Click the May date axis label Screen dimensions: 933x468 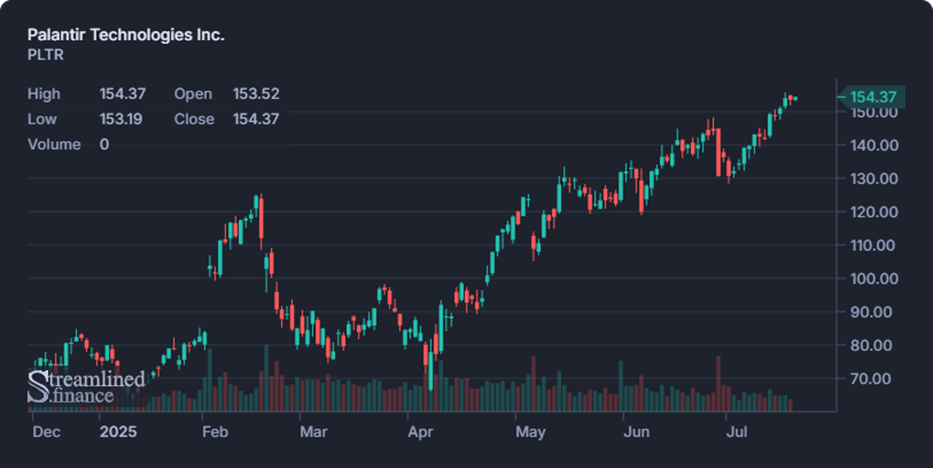[x=530, y=432]
